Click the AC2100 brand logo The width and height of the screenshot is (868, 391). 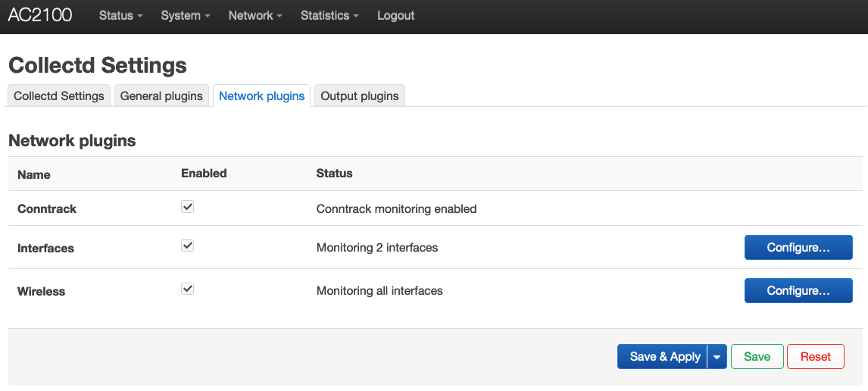(40, 15)
